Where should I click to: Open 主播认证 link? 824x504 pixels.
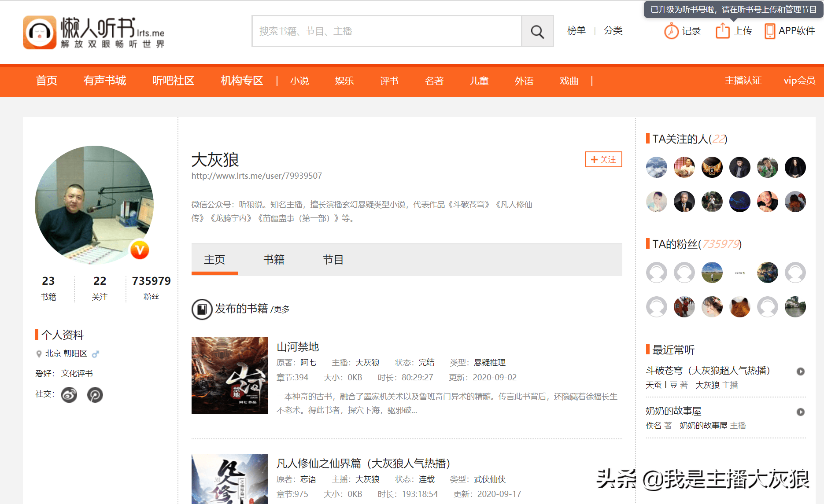743,81
